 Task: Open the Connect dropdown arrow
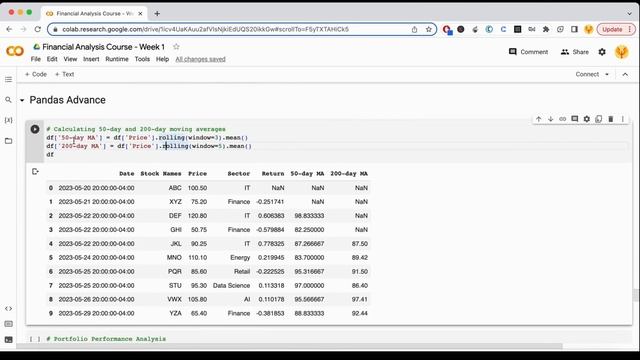tap(607, 74)
